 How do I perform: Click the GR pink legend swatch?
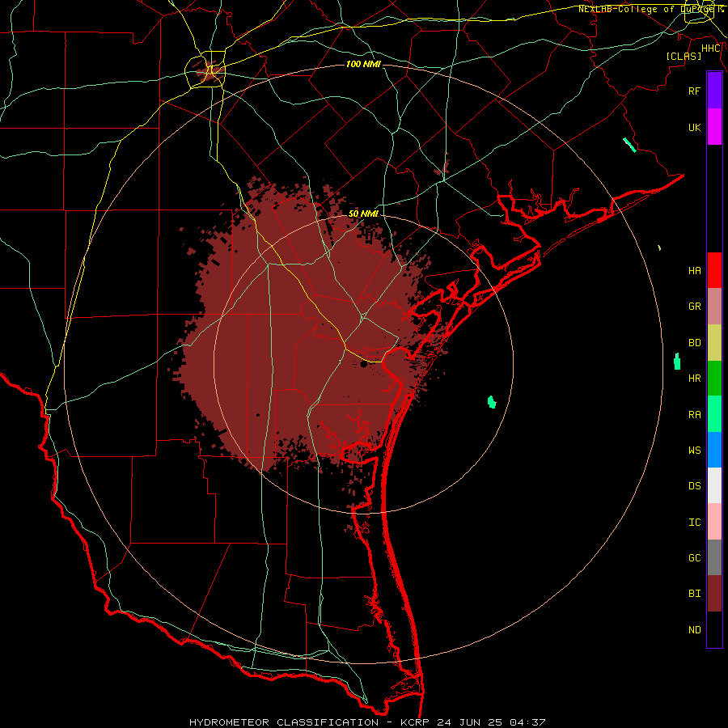tap(714, 306)
